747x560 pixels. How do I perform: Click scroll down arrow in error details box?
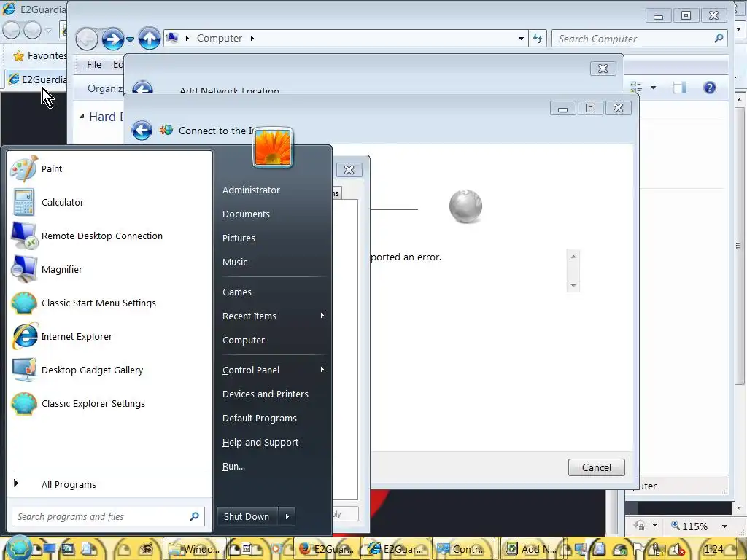573,285
